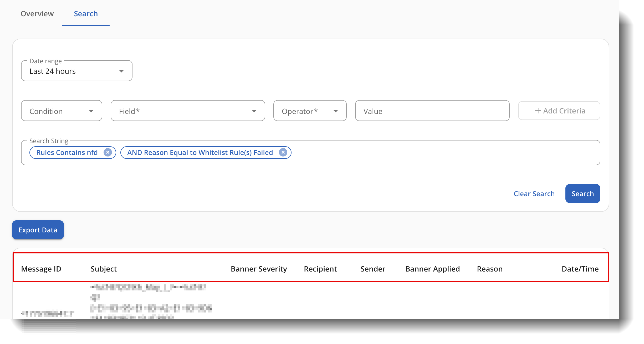Click the Field dropdown arrow
This screenshot has height=344, width=644.
pyautogui.click(x=254, y=111)
